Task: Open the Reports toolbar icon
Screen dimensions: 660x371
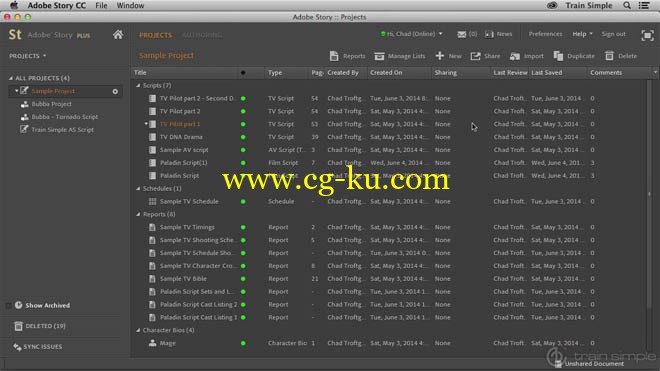Action: pos(334,56)
